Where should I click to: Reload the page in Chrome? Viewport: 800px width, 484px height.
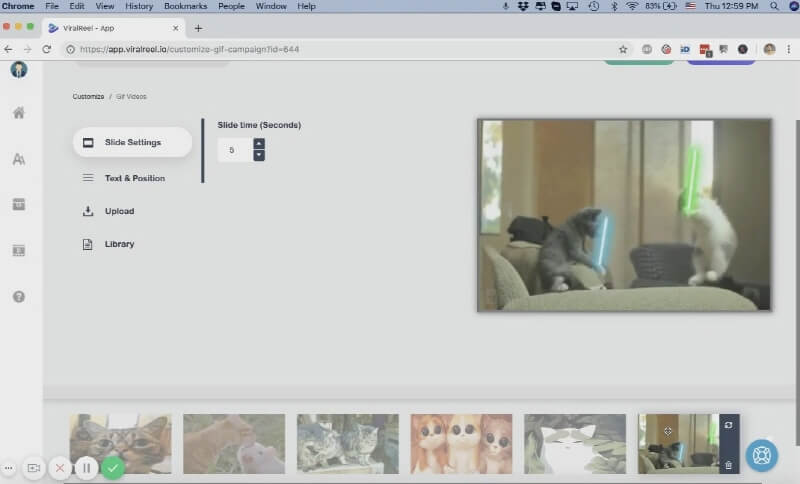point(46,49)
